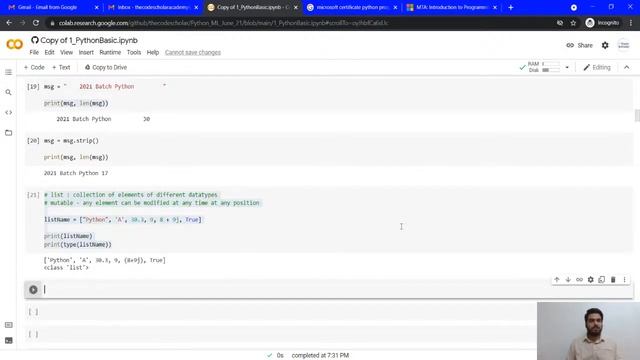The width and height of the screenshot is (640, 360).
Task: Click the notebook title Copy of 1_PythonBasic.ipynb
Action: click(x=89, y=40)
